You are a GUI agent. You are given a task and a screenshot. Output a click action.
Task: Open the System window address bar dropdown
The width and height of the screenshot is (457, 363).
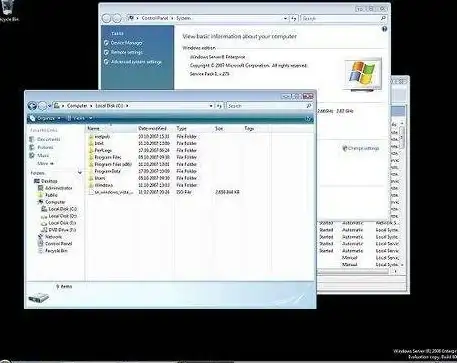pyautogui.click(x=285, y=19)
